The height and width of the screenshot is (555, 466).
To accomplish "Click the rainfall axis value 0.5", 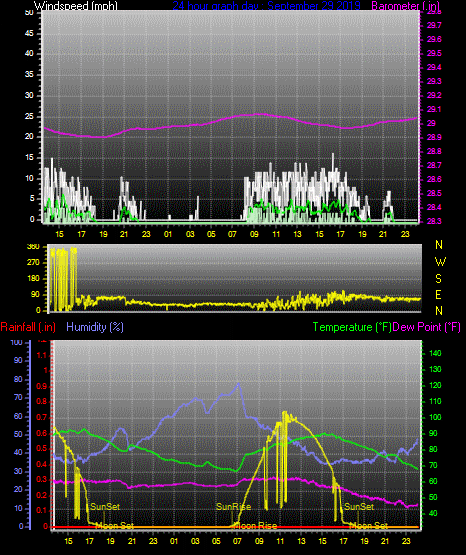I will tap(41, 448).
